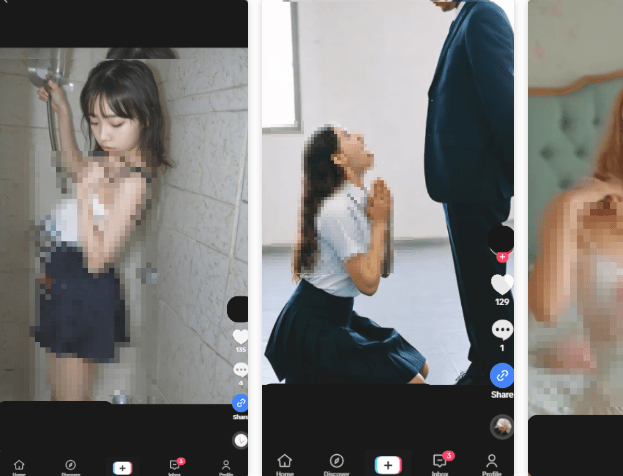Image resolution: width=623 pixels, height=476 pixels.
Task: Open the Inbox tab with the 3 badge
Action: pyautogui.click(x=439, y=463)
